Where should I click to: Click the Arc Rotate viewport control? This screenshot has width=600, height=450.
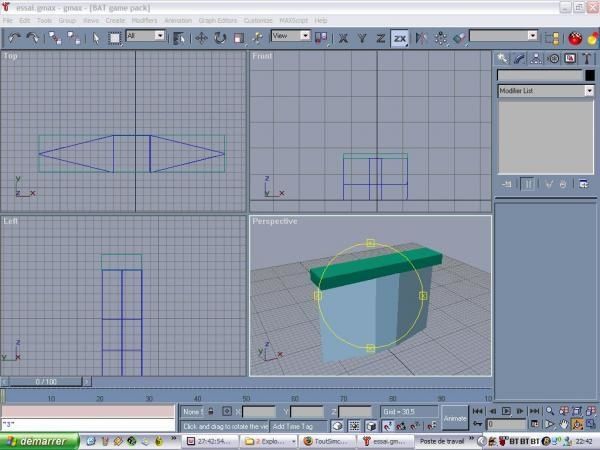(577, 424)
